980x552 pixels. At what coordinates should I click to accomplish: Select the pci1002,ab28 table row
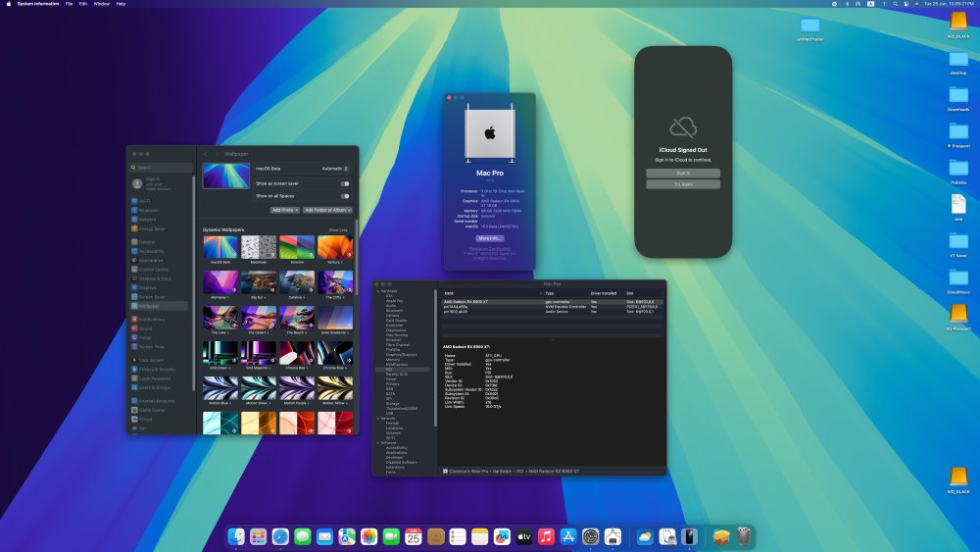coord(553,312)
